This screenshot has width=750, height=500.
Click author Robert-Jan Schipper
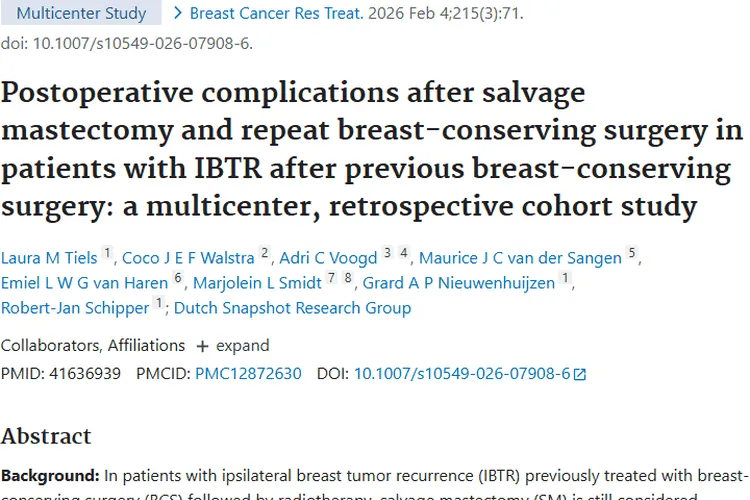[x=75, y=308]
